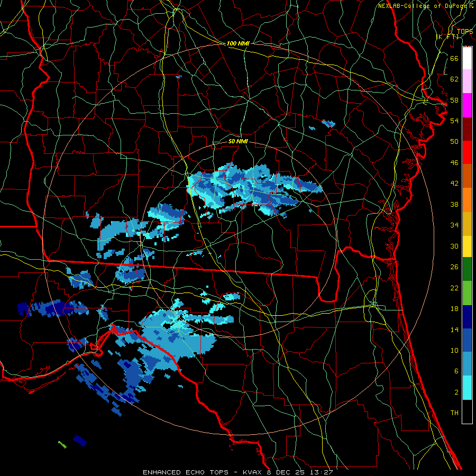This screenshot has height=476, width=476.
Task: Click the '6' legend value
Action: [x=456, y=371]
